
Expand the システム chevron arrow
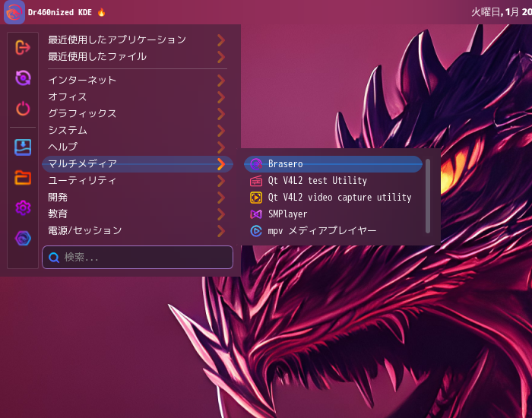point(221,130)
